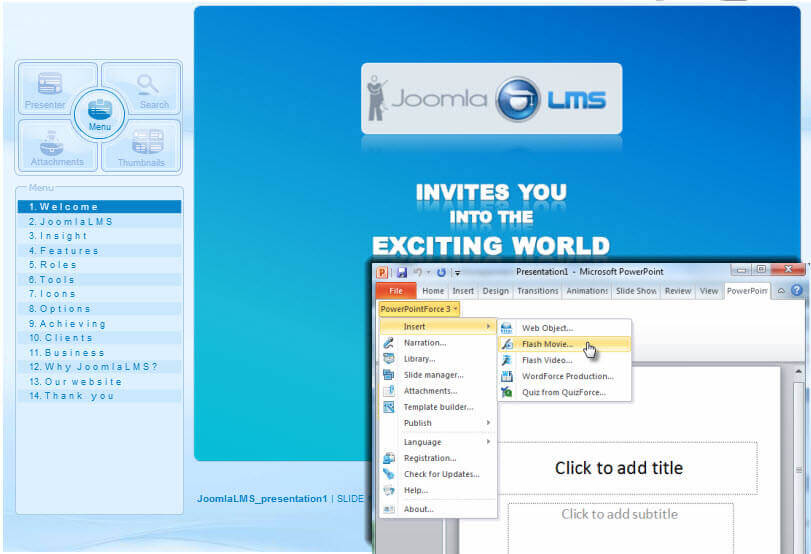811x554 pixels.
Task: Go to slide 11. Business
Action: [x=99, y=352]
